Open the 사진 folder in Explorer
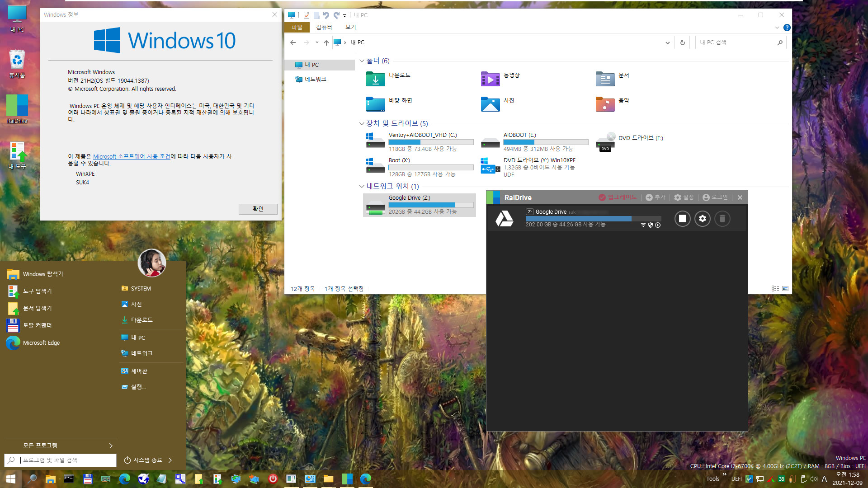The image size is (868, 488). pyautogui.click(x=497, y=104)
